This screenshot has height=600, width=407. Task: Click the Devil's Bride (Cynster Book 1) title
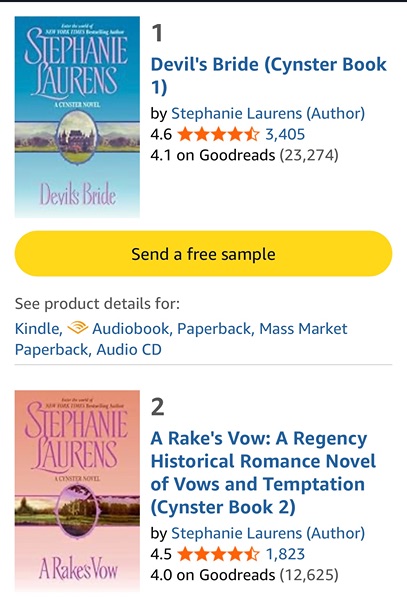click(269, 76)
